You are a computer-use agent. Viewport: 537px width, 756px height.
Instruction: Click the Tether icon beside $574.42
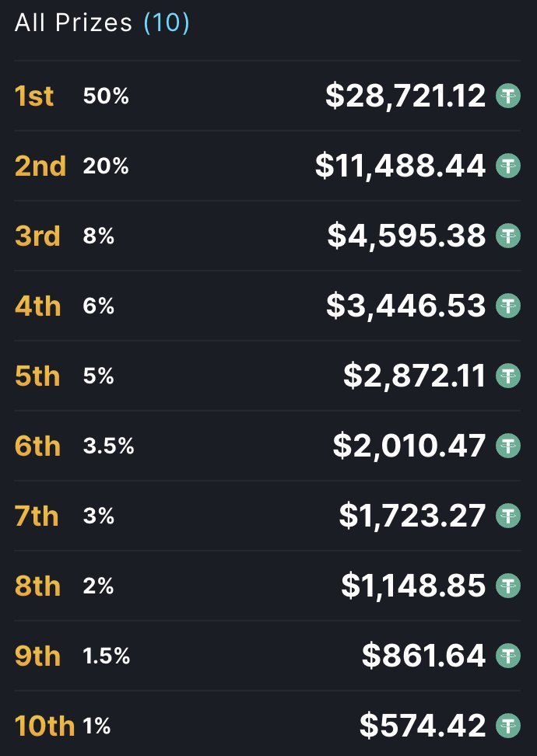tap(508, 726)
